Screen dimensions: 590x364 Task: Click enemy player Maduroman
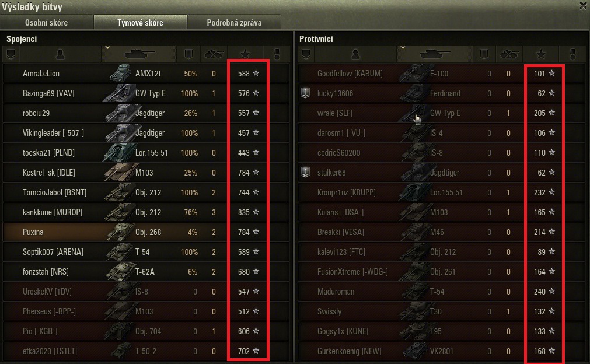336,292
